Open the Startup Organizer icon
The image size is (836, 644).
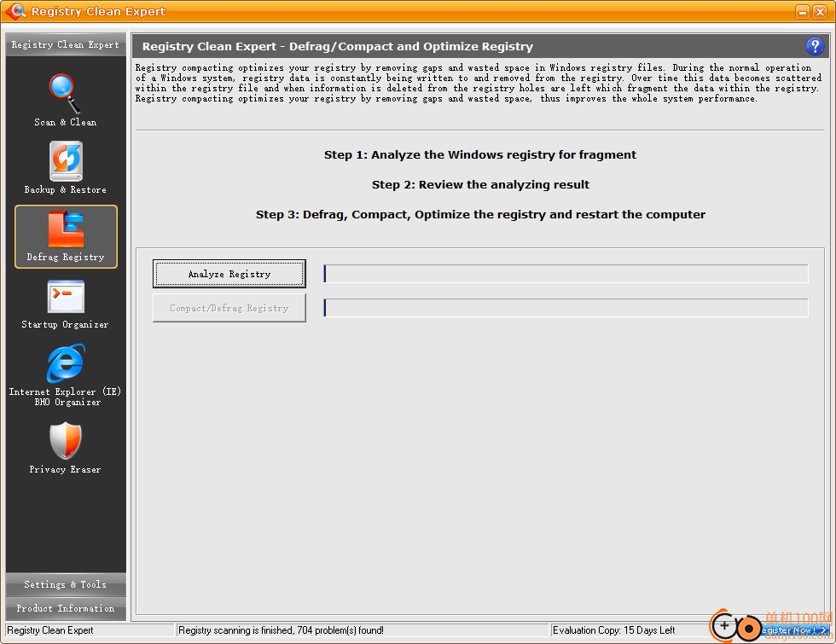point(66,297)
